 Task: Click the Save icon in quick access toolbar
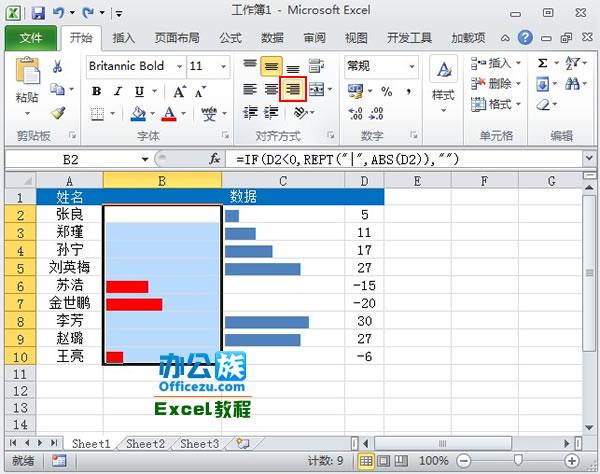(38, 13)
